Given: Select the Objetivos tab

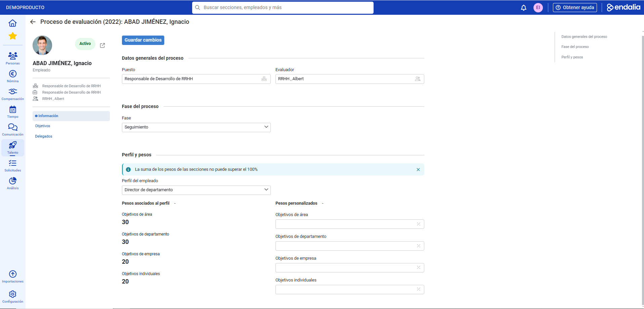Looking at the screenshot, I should coord(42,126).
